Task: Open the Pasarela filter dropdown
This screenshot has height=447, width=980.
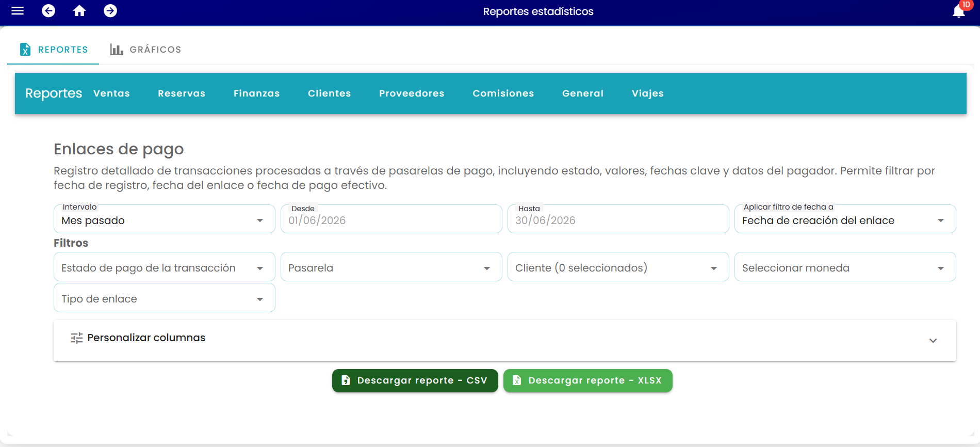Action: (391, 267)
